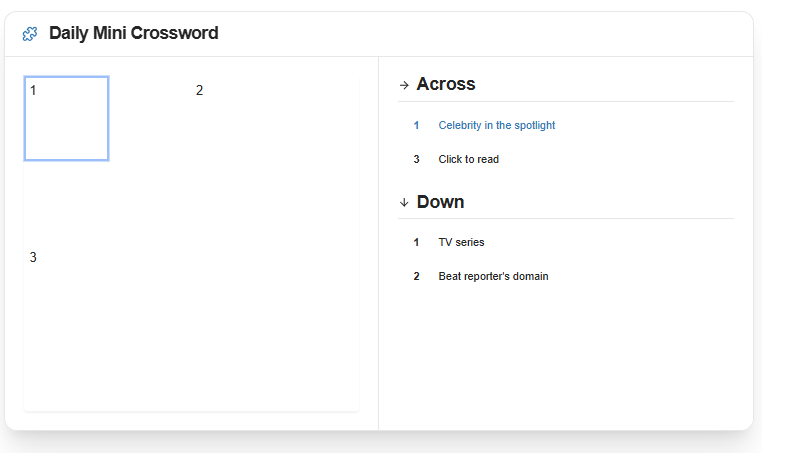
Task: Click the Down section heading
Action: click(x=440, y=202)
